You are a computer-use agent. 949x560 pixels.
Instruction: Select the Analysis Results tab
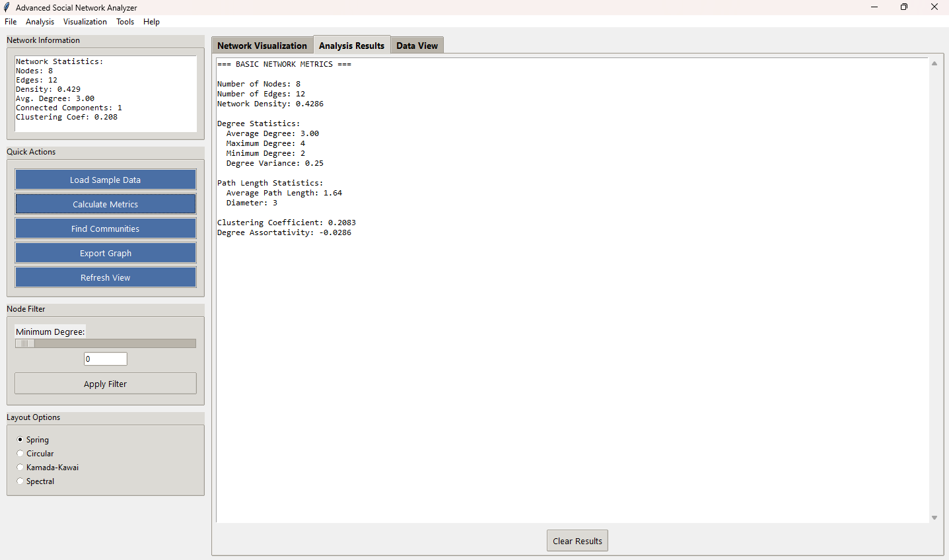(351, 46)
